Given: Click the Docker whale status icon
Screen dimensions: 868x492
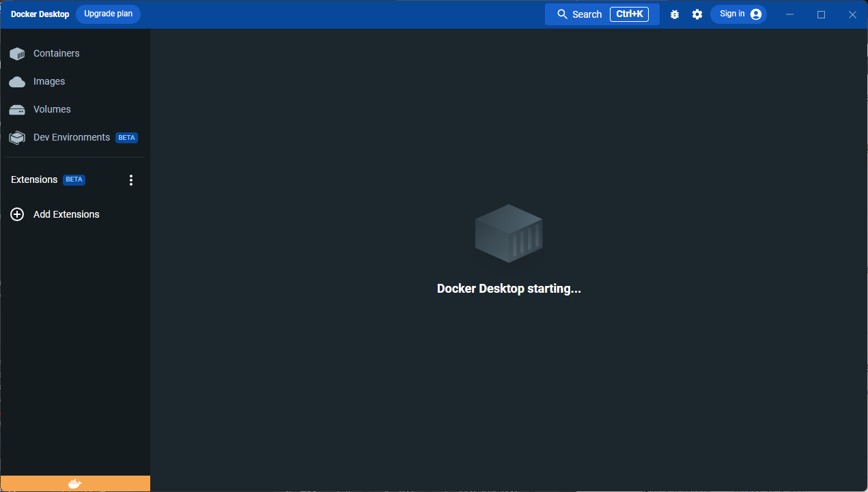Looking at the screenshot, I should 75,484.
